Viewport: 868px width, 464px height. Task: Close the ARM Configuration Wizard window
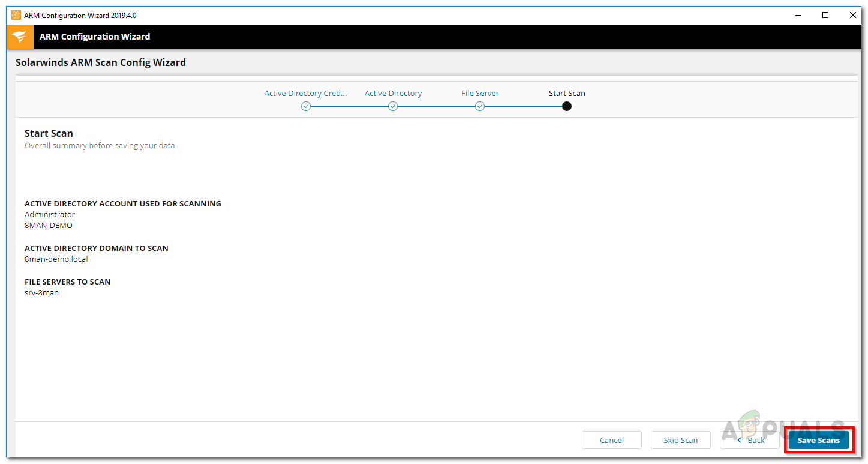pos(853,15)
